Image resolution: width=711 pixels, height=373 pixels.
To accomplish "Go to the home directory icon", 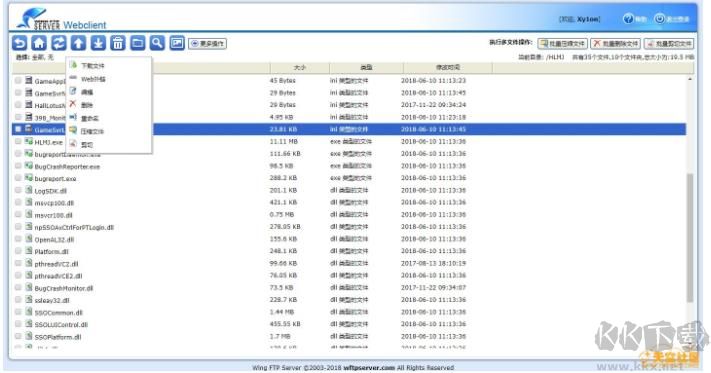I will (39, 43).
